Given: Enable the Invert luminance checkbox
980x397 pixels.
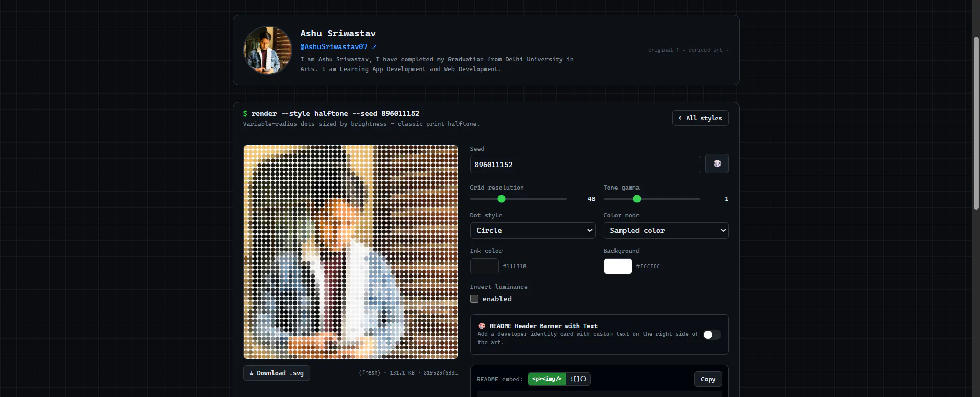Looking at the screenshot, I should tap(474, 299).
